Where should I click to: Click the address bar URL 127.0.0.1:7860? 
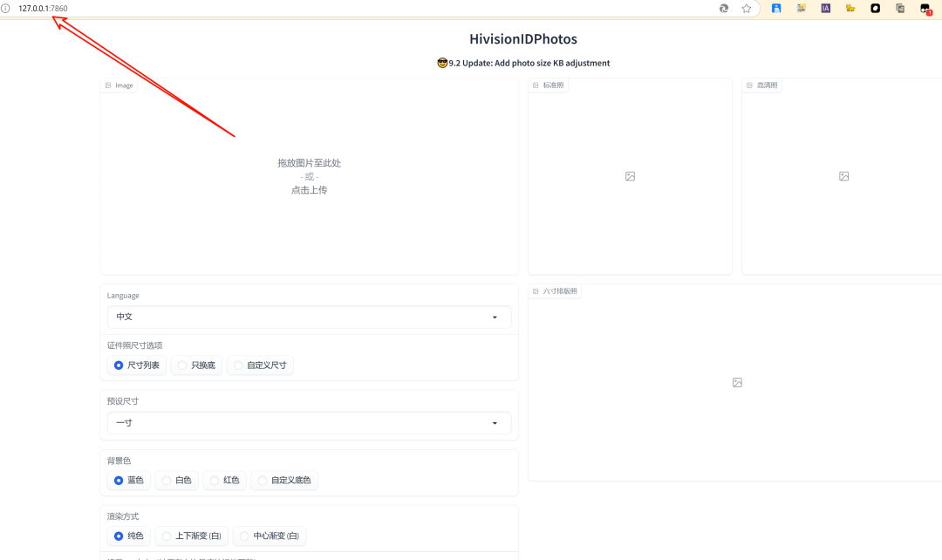[x=43, y=9]
